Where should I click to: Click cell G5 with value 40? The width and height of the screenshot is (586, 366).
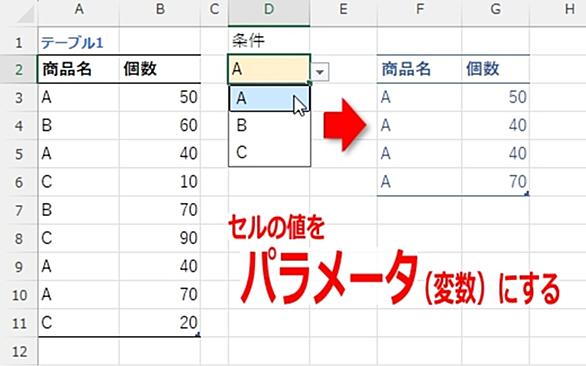point(496,154)
